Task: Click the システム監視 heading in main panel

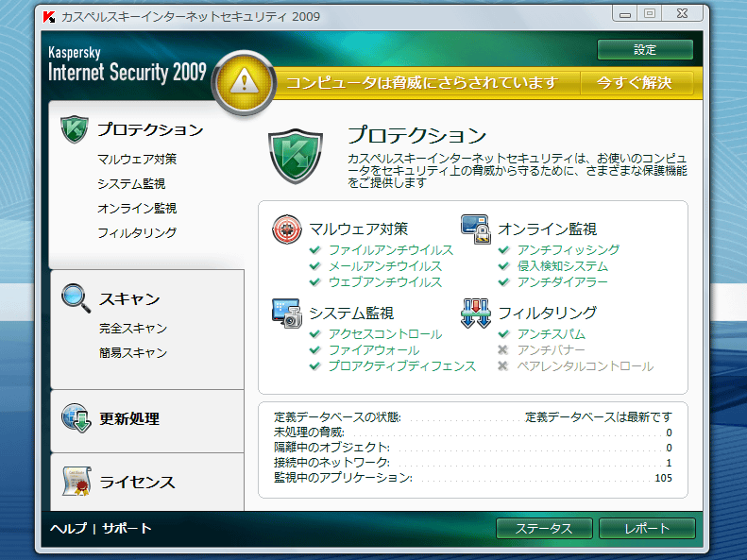Action: (351, 314)
